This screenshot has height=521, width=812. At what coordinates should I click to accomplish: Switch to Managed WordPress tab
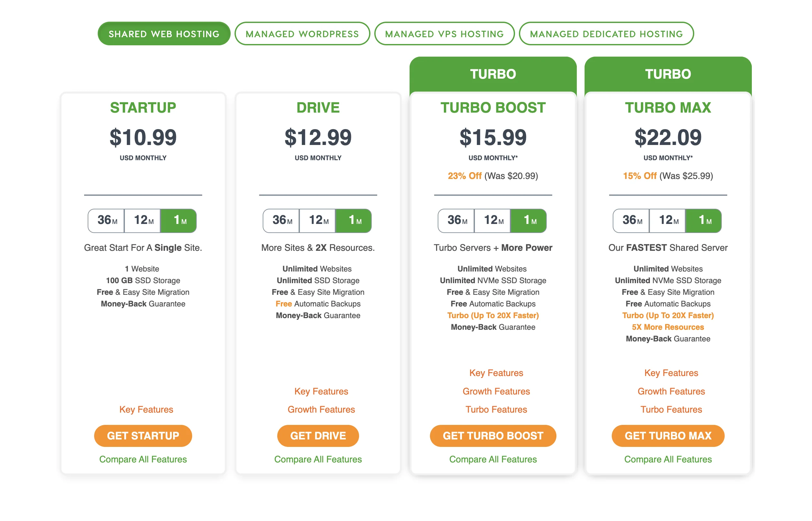click(302, 34)
